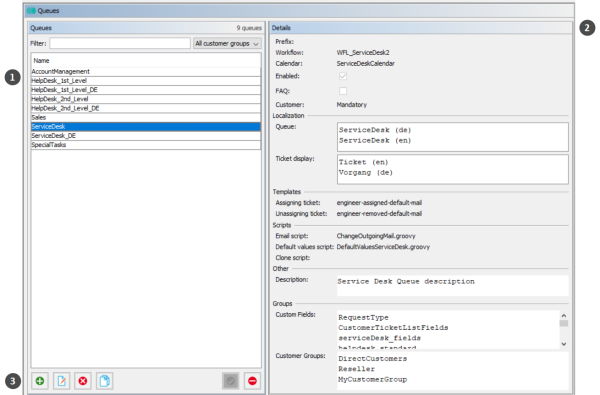600x395 pixels.
Task: Select the HelpDesk_2nd_Level queue
Action: (146, 99)
